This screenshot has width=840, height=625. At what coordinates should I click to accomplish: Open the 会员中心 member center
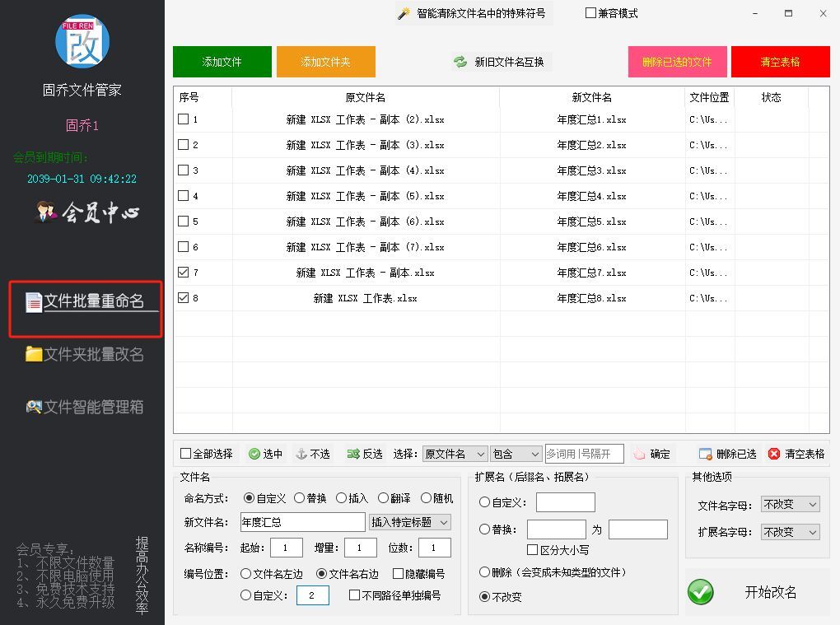coord(86,212)
